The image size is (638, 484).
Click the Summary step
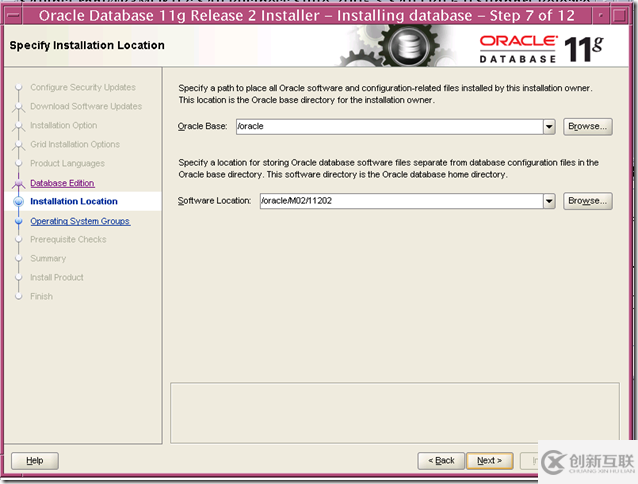click(48, 259)
